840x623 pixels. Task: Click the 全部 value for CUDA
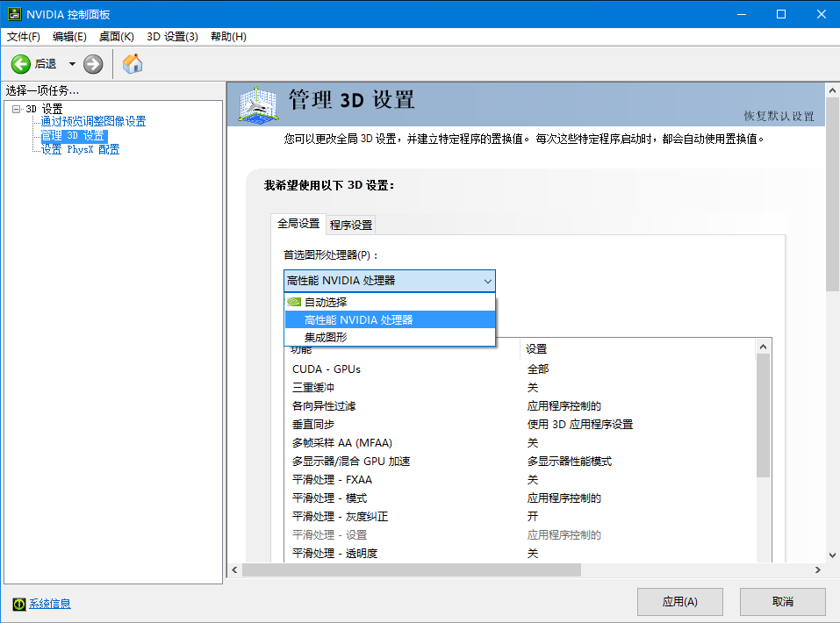(538, 369)
